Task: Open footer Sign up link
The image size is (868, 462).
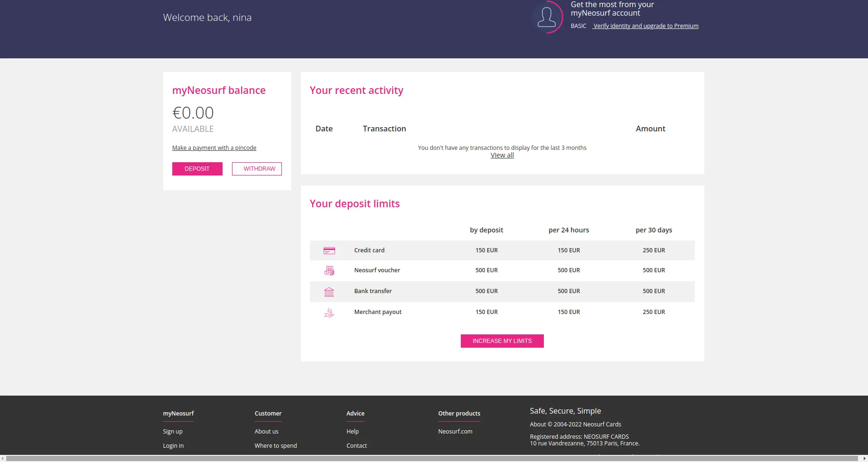Action: [x=173, y=431]
